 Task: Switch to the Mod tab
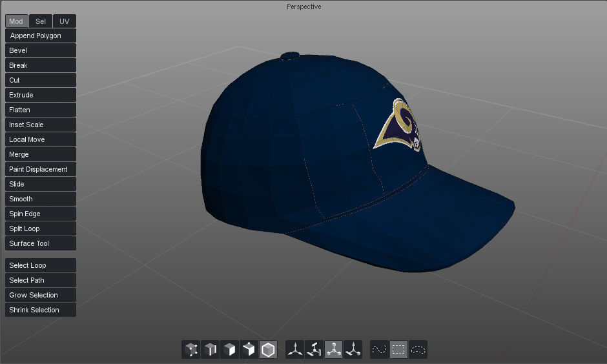coord(17,21)
